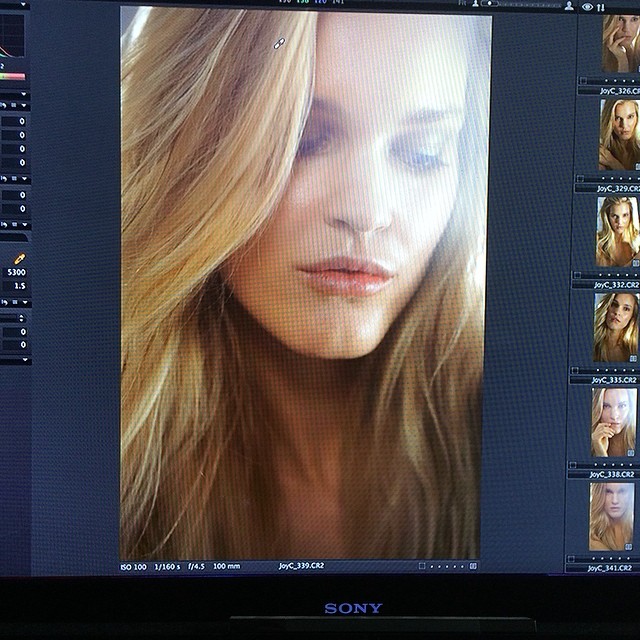Open presets icon in the row below the 1.5 field

(x=15, y=302)
